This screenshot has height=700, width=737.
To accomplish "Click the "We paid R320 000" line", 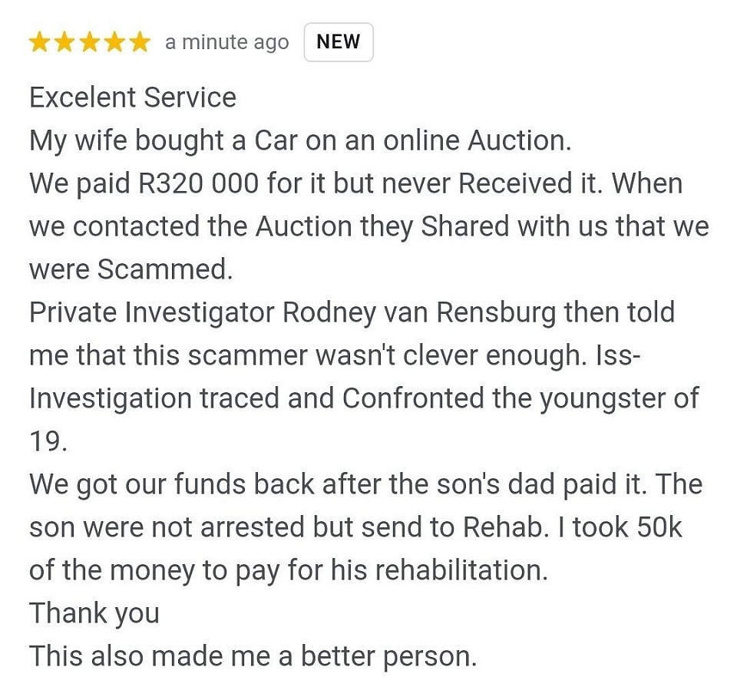I will tap(355, 183).
